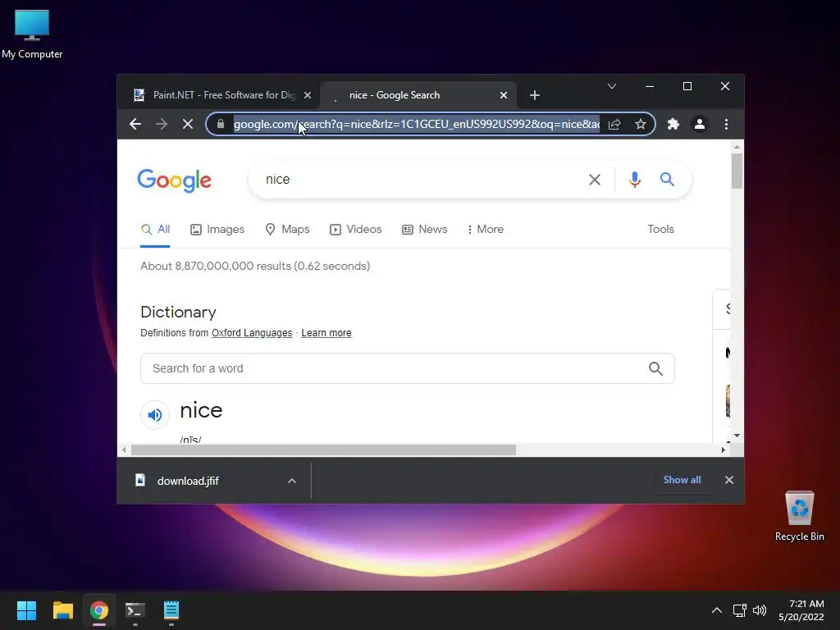840x630 pixels.
Task: Open the download.jfif file in downloads bar
Action: pos(188,481)
